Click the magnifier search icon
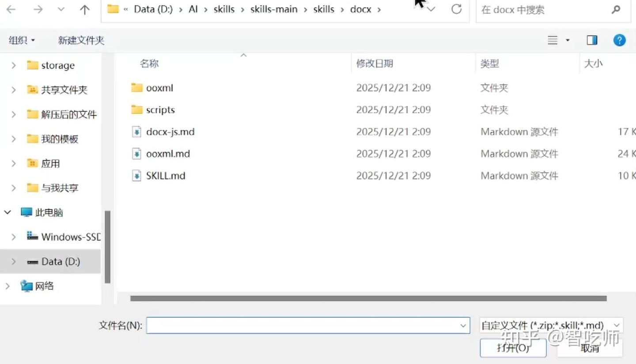The height and width of the screenshot is (364, 636). point(616,9)
